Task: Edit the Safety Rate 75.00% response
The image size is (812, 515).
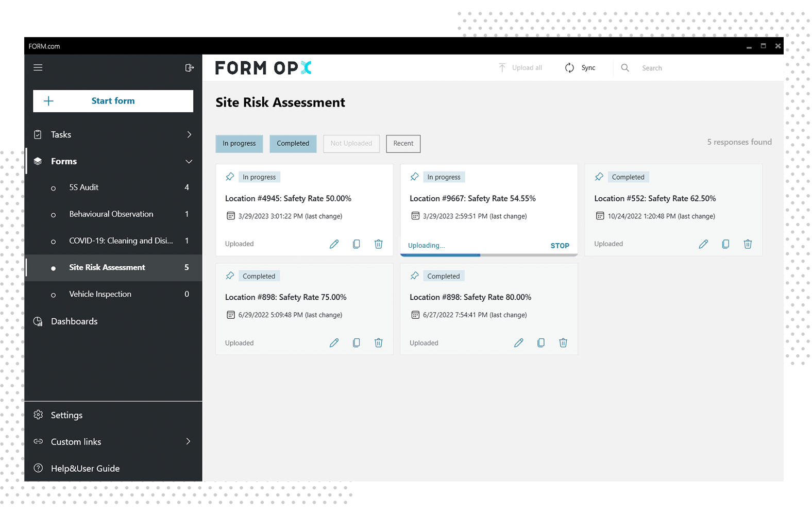Action: pyautogui.click(x=334, y=343)
